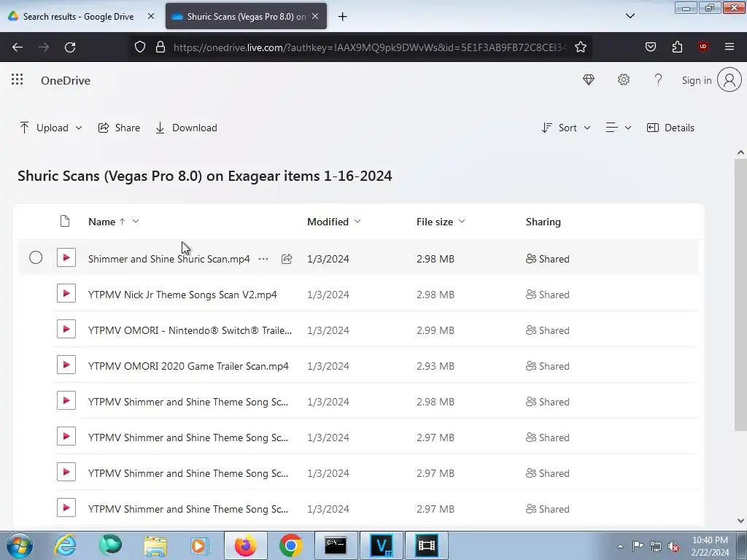
Task: Open YTPMV Nick Jr Theme Songs Scan V2.mp4
Action: (182, 295)
